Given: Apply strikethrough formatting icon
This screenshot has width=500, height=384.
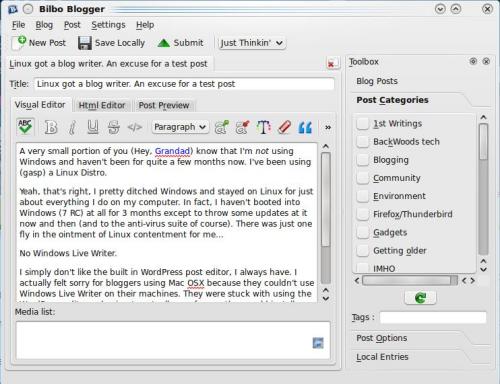Looking at the screenshot, I should [x=114, y=127].
